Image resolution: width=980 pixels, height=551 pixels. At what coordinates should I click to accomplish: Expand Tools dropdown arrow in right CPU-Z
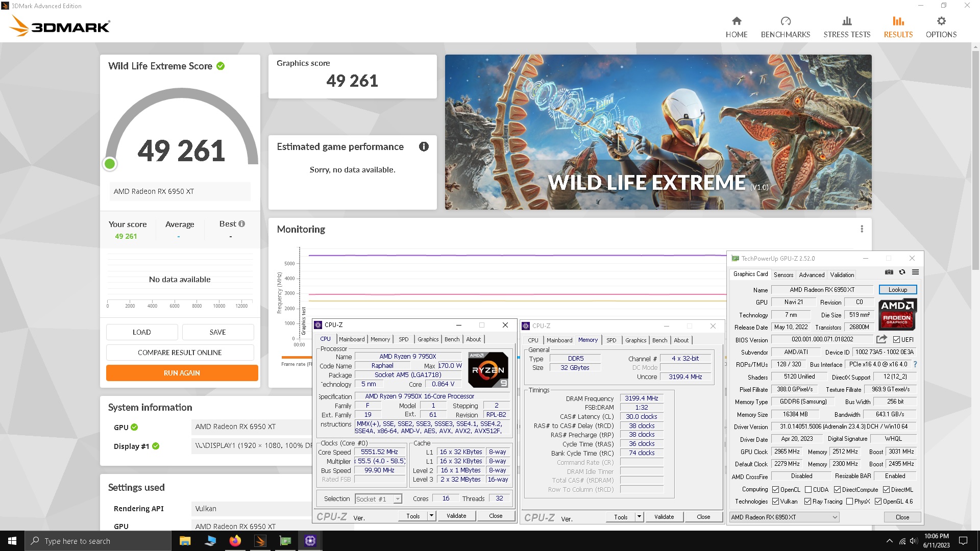click(639, 517)
